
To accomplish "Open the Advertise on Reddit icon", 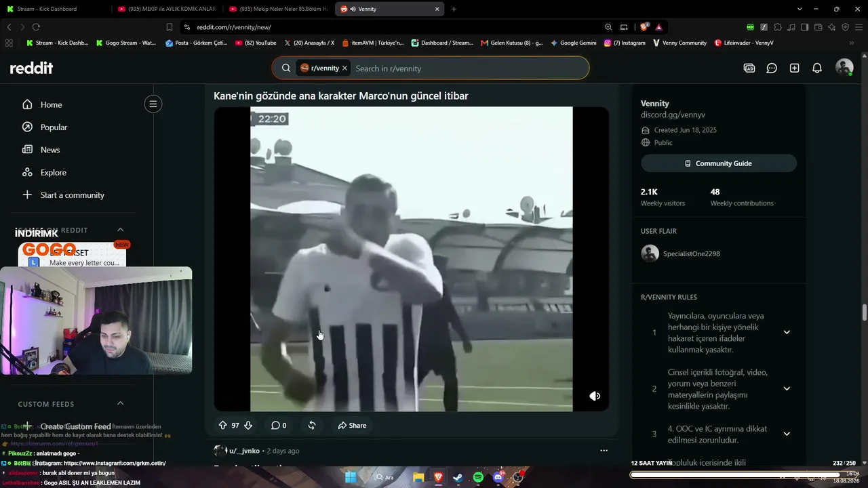I will tap(749, 68).
